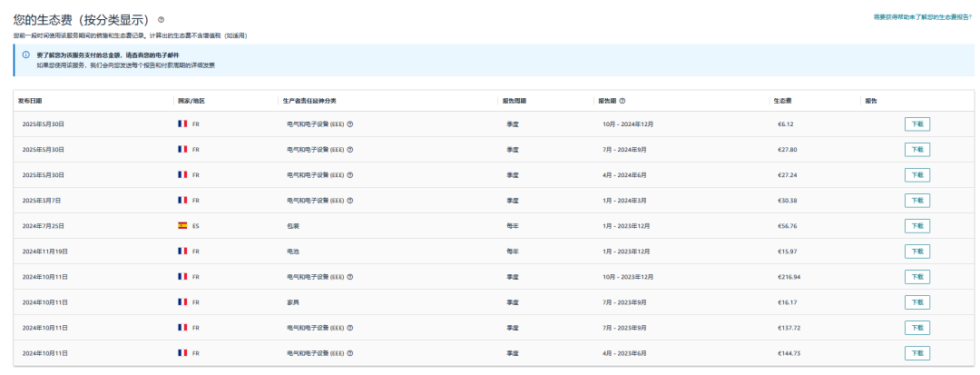This screenshot has height=375, width=980.
Task: Download the battery report of €15.97
Action: click(x=916, y=251)
